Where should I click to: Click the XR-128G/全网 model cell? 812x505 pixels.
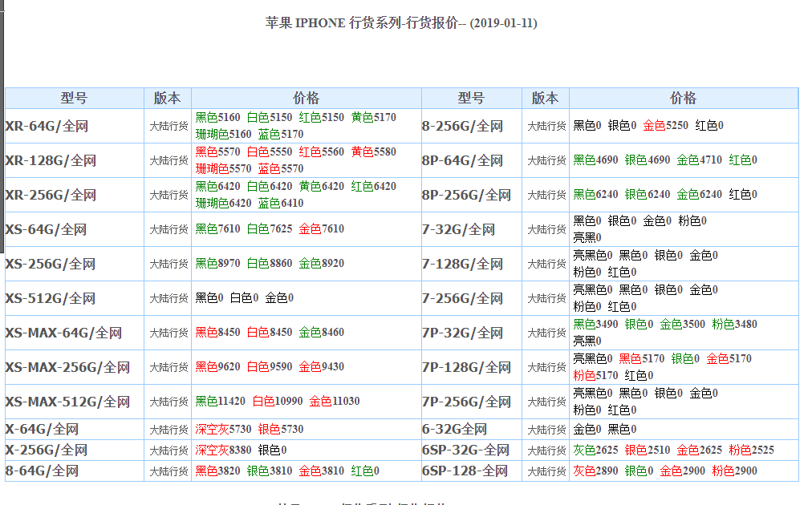coord(75,160)
